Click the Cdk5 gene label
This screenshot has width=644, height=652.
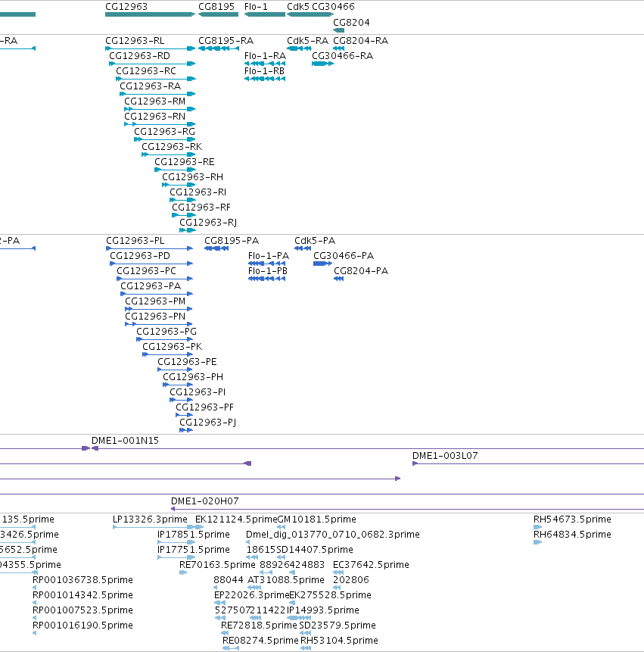[298, 7]
